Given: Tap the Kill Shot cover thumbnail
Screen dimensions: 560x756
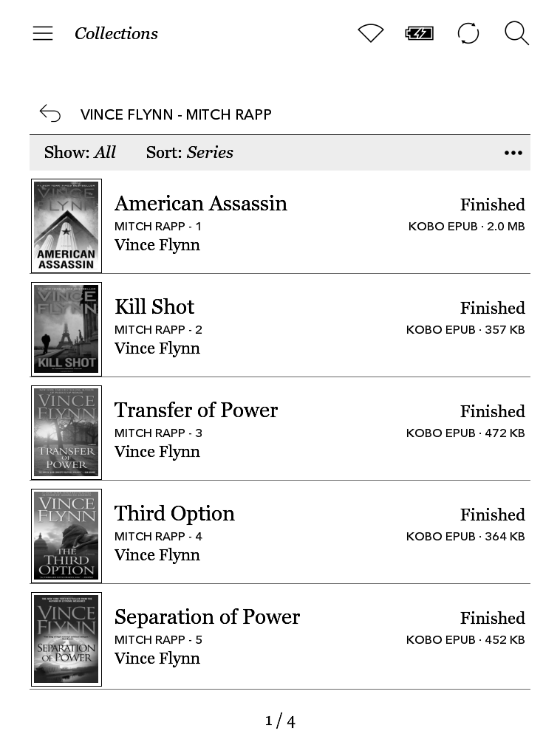Looking at the screenshot, I should click(66, 329).
